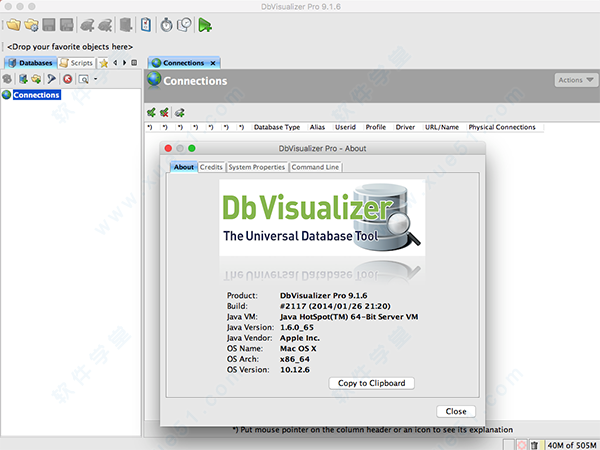Click the Physical Connections column header
This screenshot has width=600, height=450.
pos(502,127)
